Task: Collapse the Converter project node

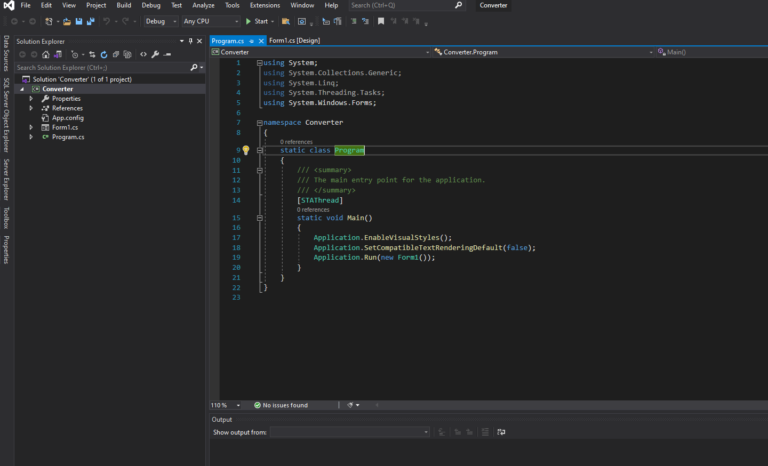Action: click(22, 89)
